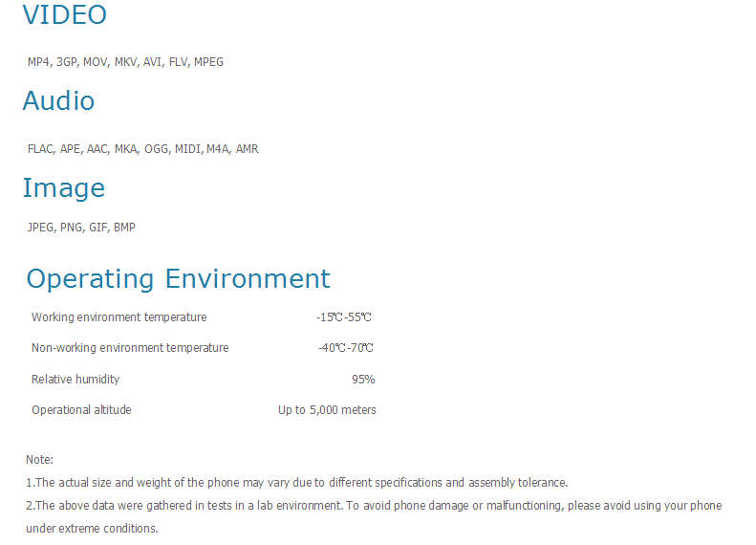Click the VIDEO section heading

tap(65, 14)
